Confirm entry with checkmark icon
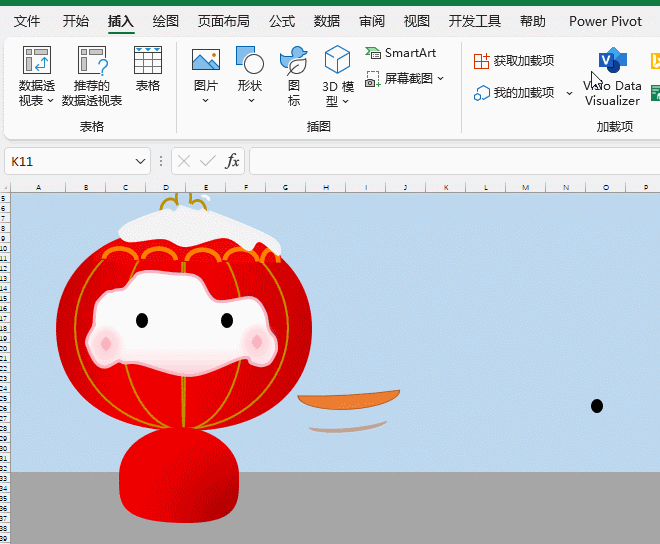 tap(208, 161)
